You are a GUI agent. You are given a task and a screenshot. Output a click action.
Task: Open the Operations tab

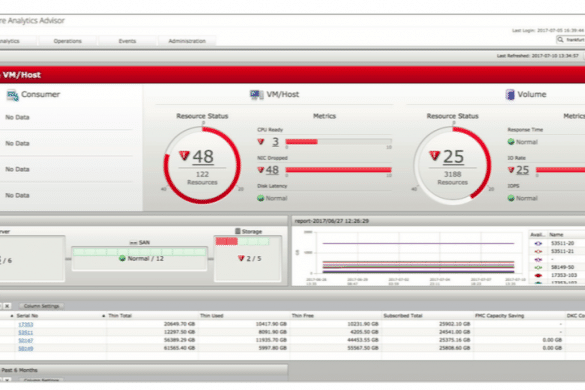click(67, 41)
